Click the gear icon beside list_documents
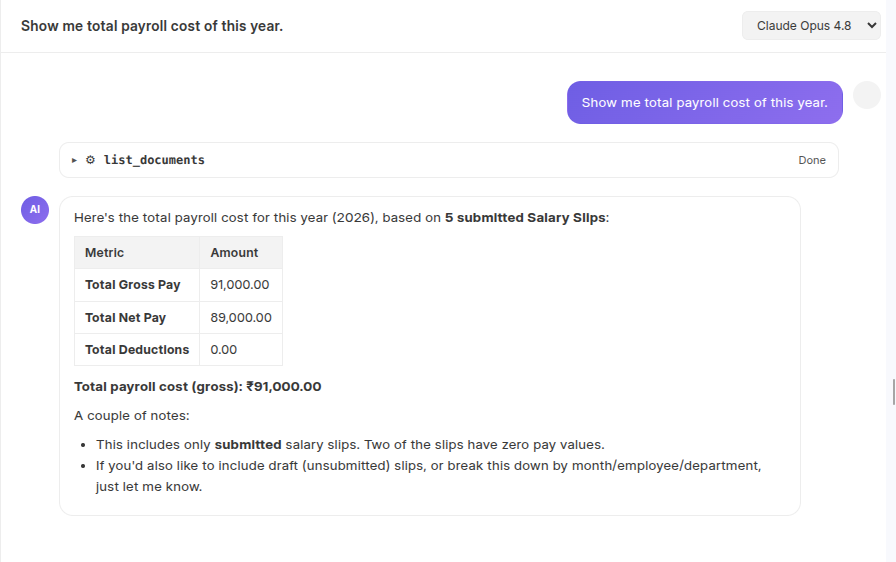This screenshot has height=562, width=896. (x=90, y=160)
